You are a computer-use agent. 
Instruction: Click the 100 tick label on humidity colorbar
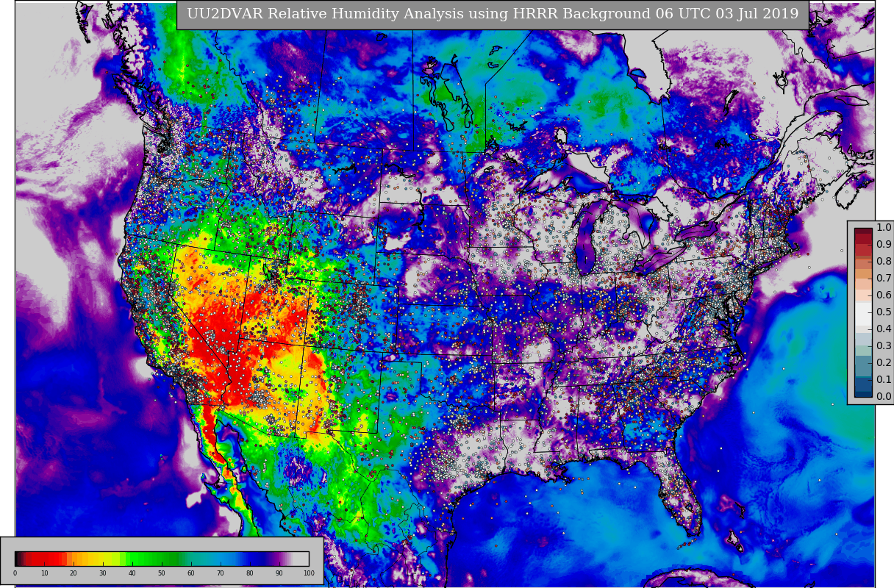[309, 573]
